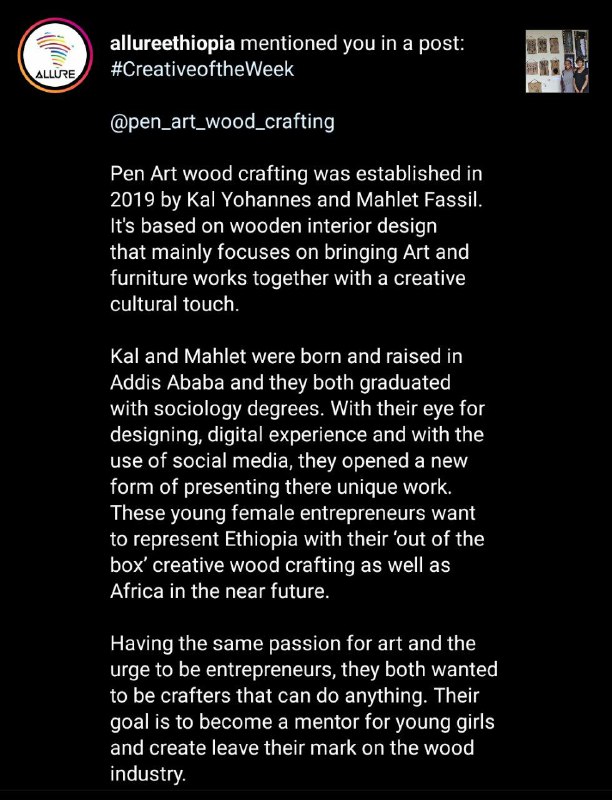
Task: Open the allureethiopia username link
Action: [x=172, y=46]
